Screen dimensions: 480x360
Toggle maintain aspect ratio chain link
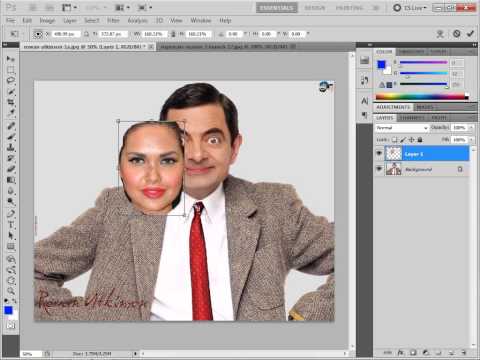(173, 34)
